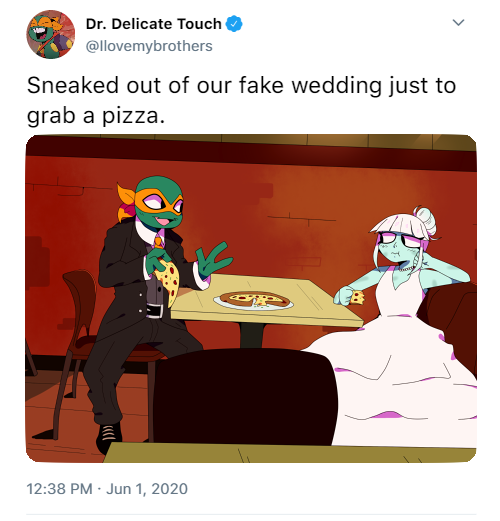Click the pizza slice held by the turtle
Viewport: 500px width, 521px height.
[x=168, y=280]
